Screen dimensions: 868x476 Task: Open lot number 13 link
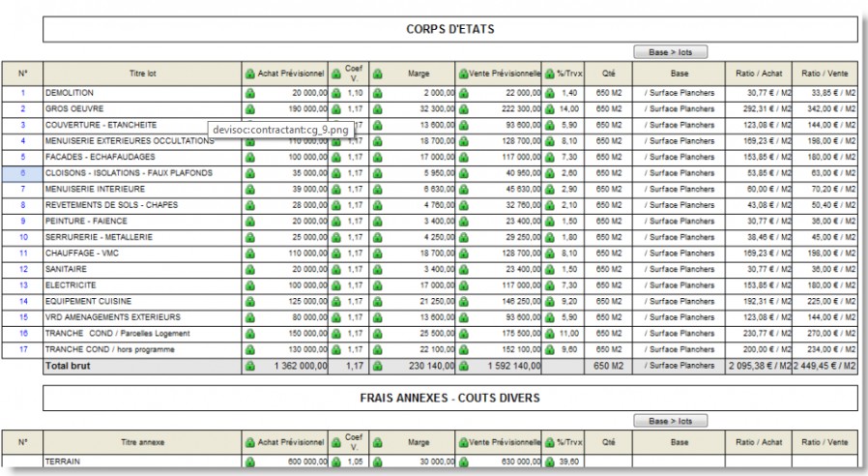tap(23, 285)
